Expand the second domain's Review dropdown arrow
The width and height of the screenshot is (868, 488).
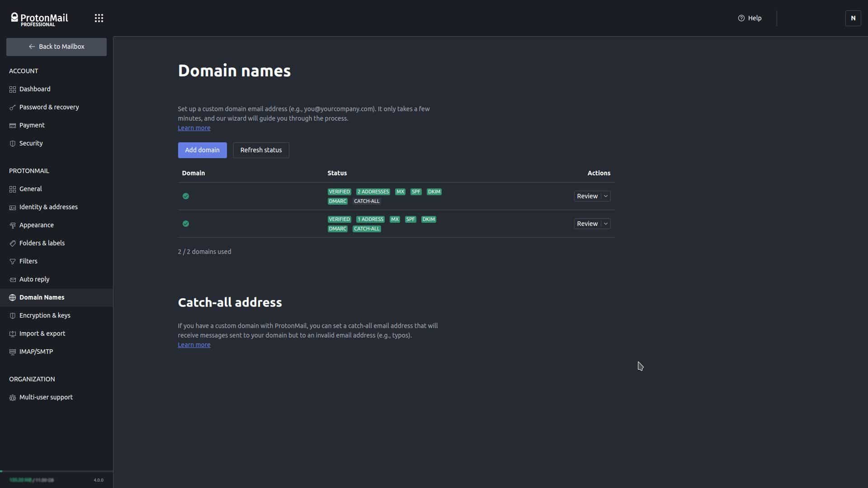point(606,224)
